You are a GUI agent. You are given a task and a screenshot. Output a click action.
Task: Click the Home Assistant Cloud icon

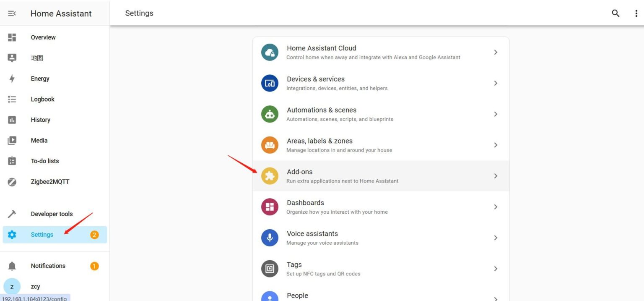point(270,52)
